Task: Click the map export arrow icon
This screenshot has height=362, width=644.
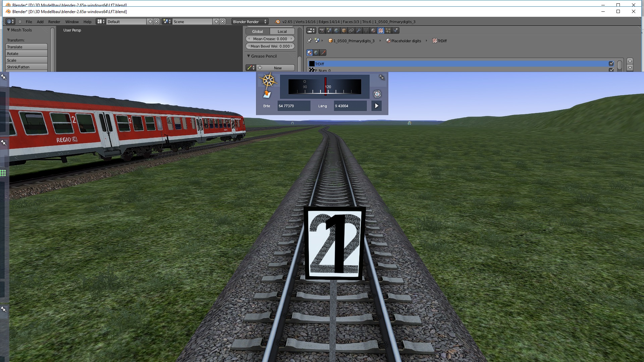Action: [x=267, y=94]
